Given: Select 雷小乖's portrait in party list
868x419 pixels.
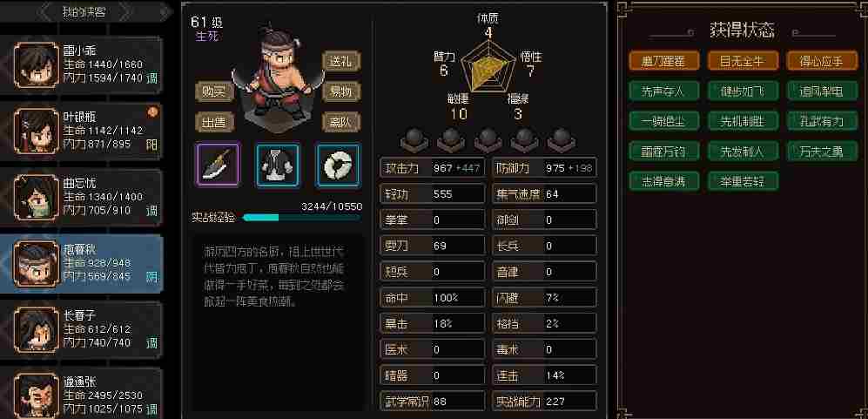Looking at the screenshot, I should click(36, 64).
